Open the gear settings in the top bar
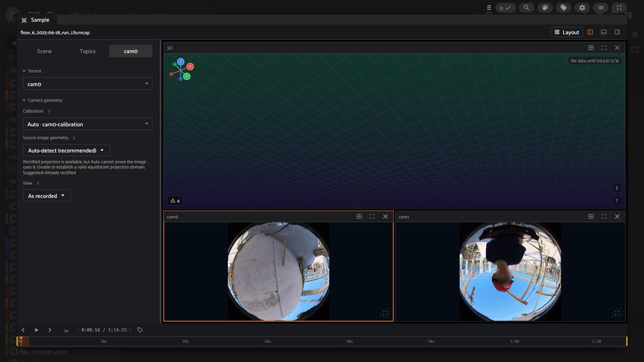The height and width of the screenshot is (362, 644). [582, 8]
